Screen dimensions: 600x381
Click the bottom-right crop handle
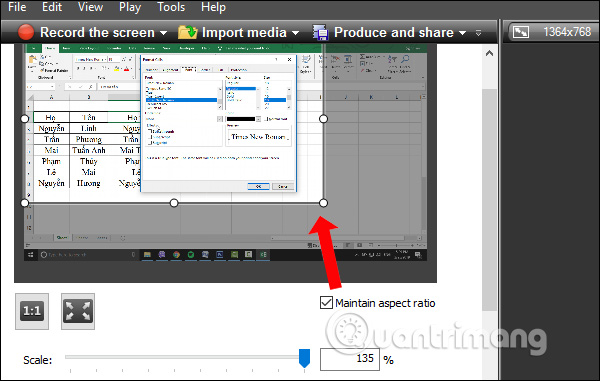point(323,203)
